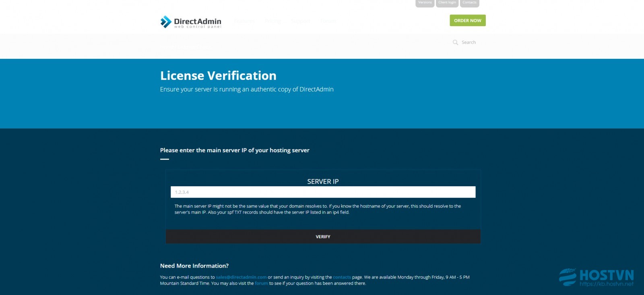
Task: Follow the contacts page link
Action: coord(342,277)
